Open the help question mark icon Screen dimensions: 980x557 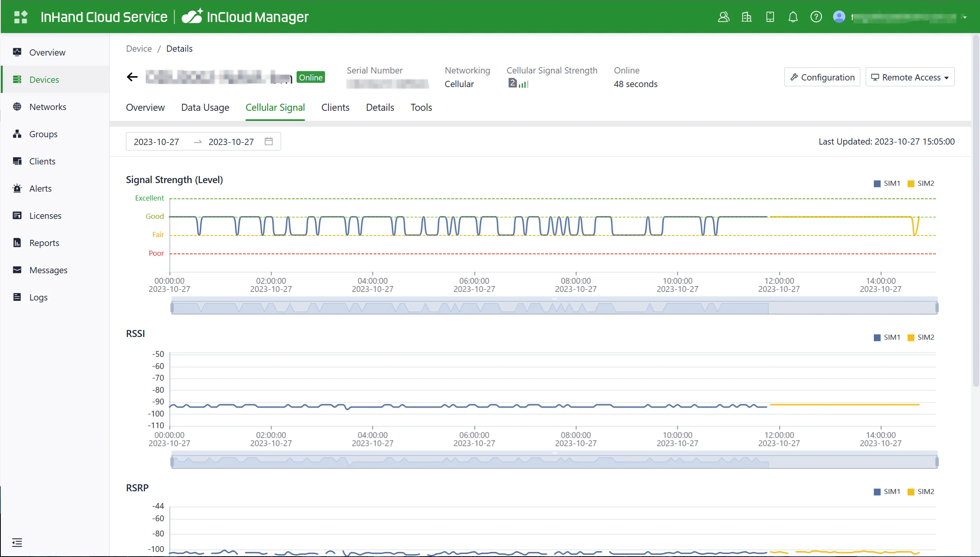click(x=816, y=17)
